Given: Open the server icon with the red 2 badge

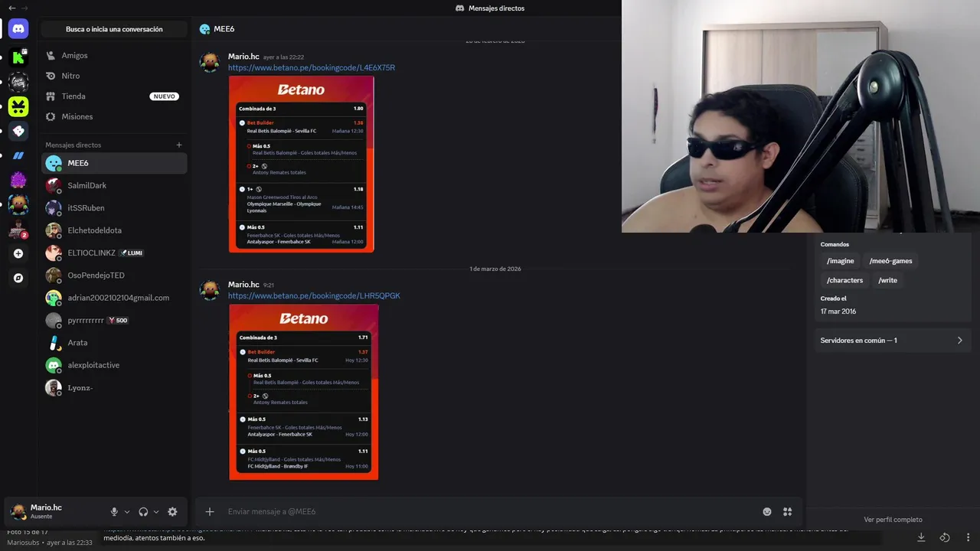Looking at the screenshot, I should pos(18,229).
